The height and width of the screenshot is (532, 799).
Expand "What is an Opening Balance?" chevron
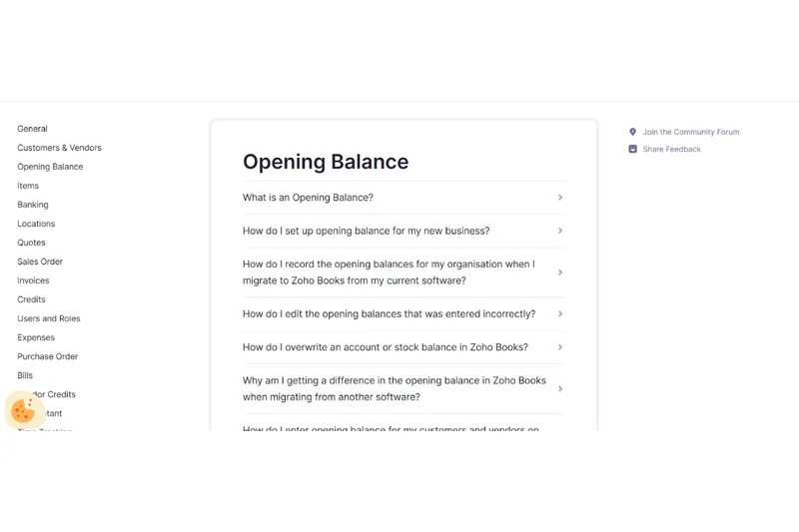click(x=559, y=198)
